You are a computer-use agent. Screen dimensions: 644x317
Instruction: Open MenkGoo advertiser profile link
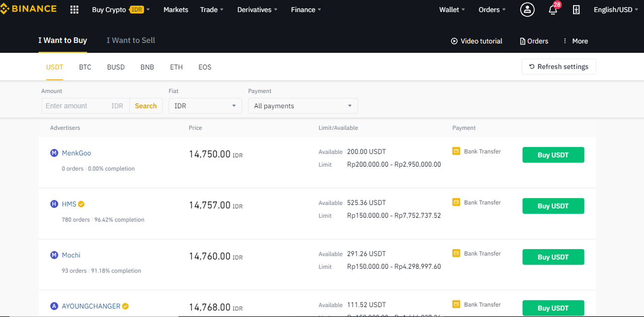[76, 153]
